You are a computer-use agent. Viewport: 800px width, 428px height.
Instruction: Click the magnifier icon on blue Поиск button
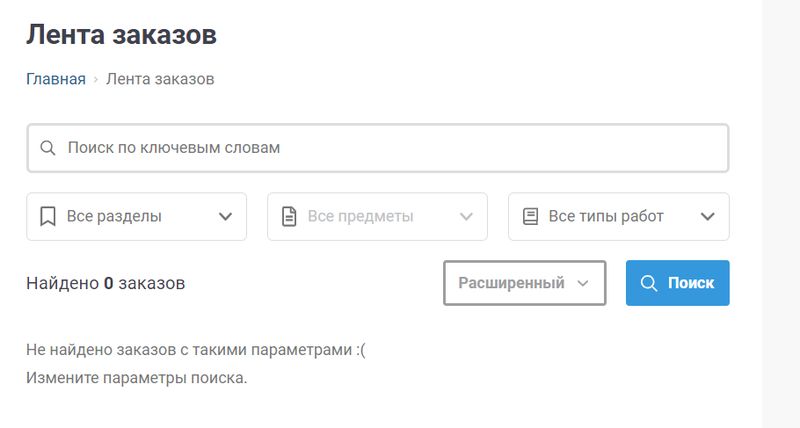point(648,283)
